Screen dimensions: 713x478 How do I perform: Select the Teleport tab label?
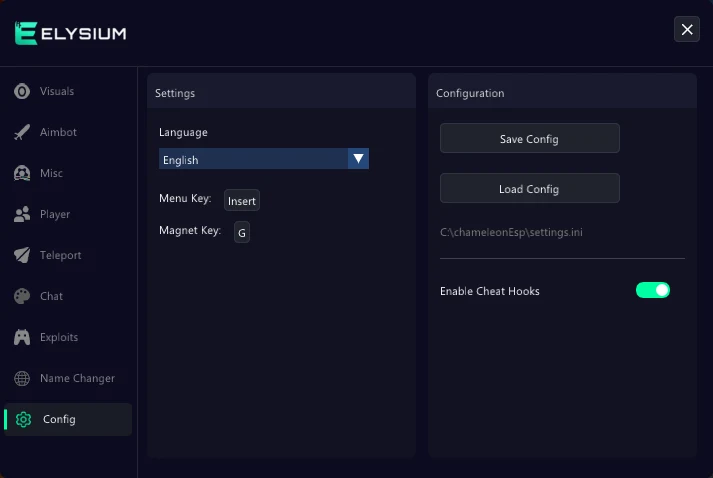[x=60, y=255]
